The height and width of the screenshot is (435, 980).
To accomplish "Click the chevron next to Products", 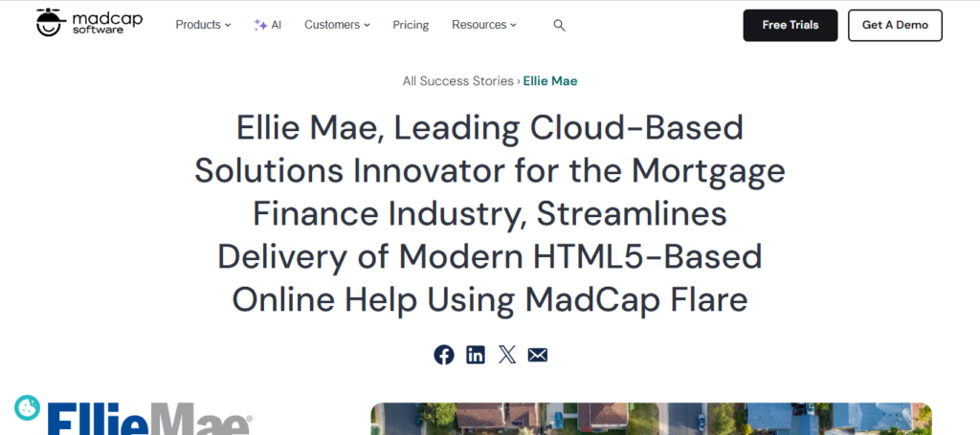I will [228, 25].
